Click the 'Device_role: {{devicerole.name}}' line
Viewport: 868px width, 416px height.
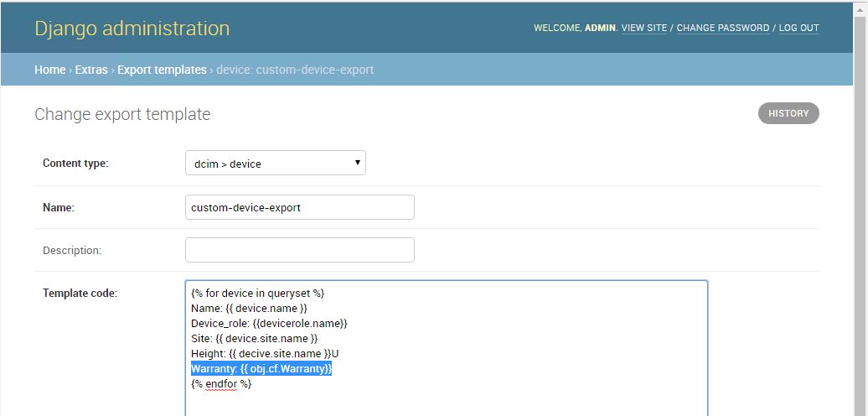click(269, 323)
